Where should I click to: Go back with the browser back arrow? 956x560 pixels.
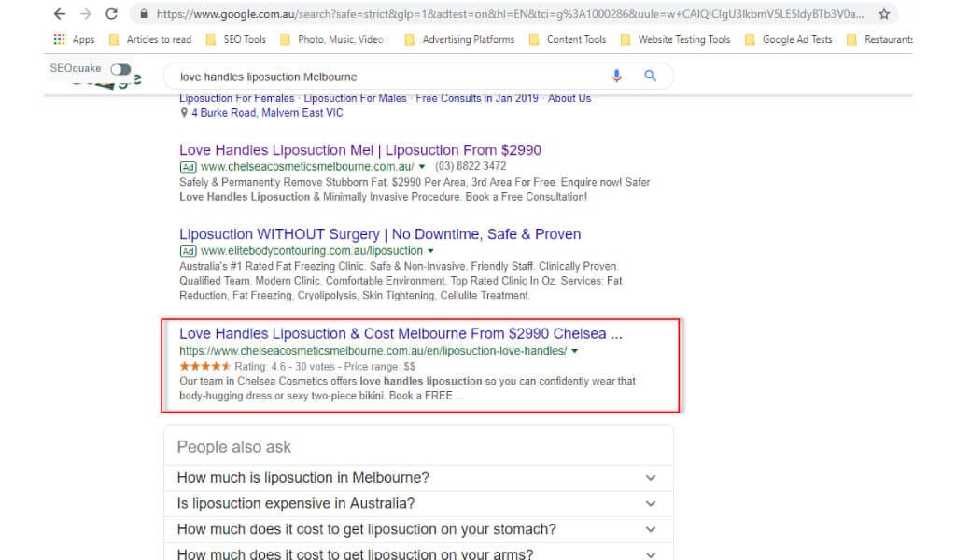click(x=59, y=13)
